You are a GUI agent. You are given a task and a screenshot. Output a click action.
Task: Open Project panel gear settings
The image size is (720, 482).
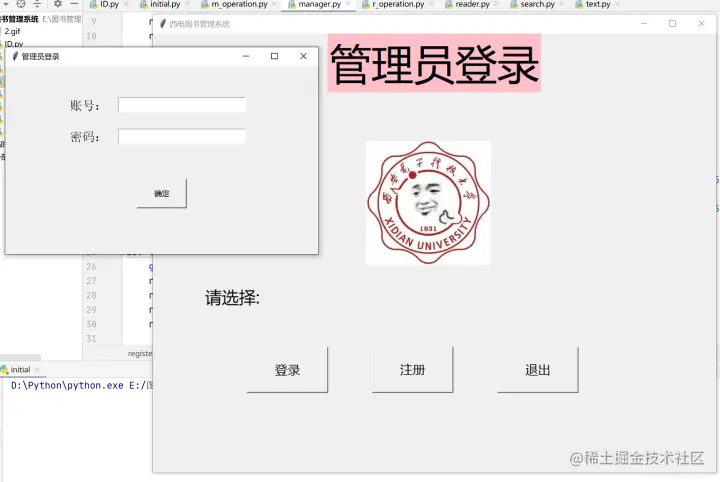[x=57, y=4]
